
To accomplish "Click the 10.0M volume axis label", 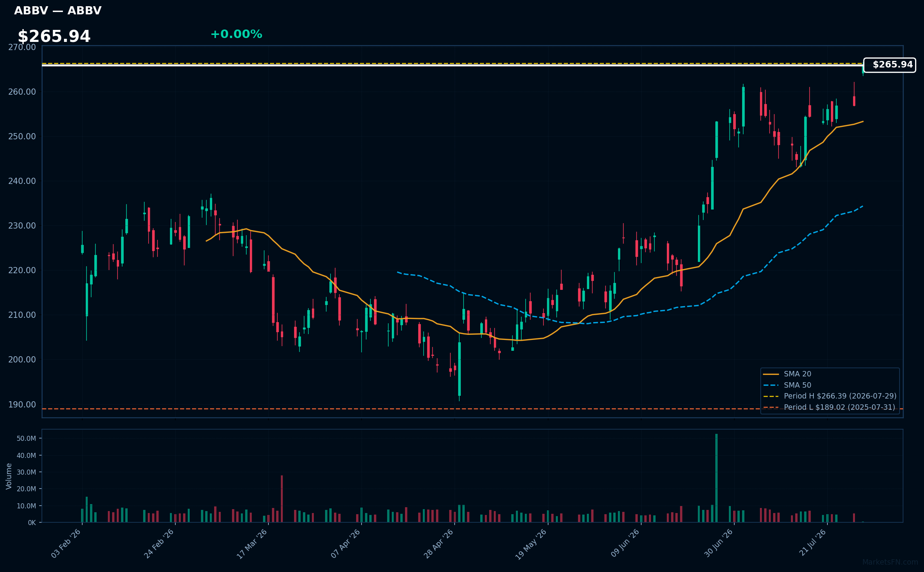I will pyautogui.click(x=26, y=506).
